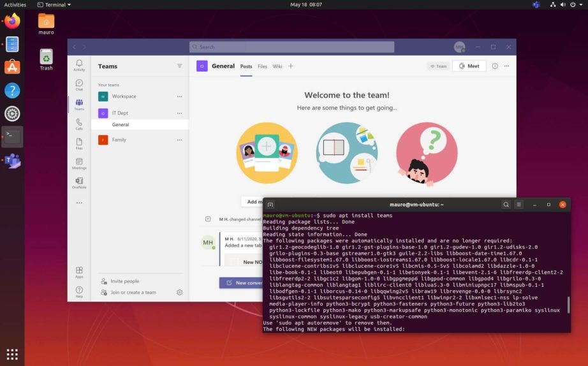588x366 pixels.
Task: Open the clock May 18 08:07
Action: (306, 4)
